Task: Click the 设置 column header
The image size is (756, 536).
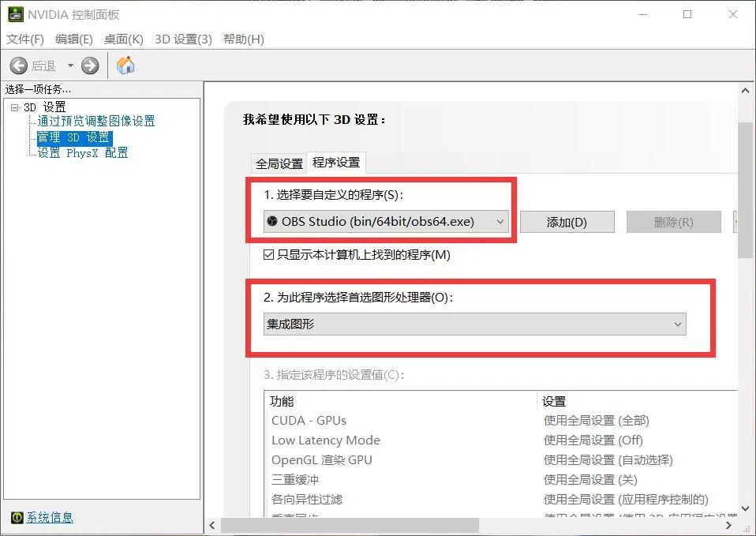Action: pos(638,401)
